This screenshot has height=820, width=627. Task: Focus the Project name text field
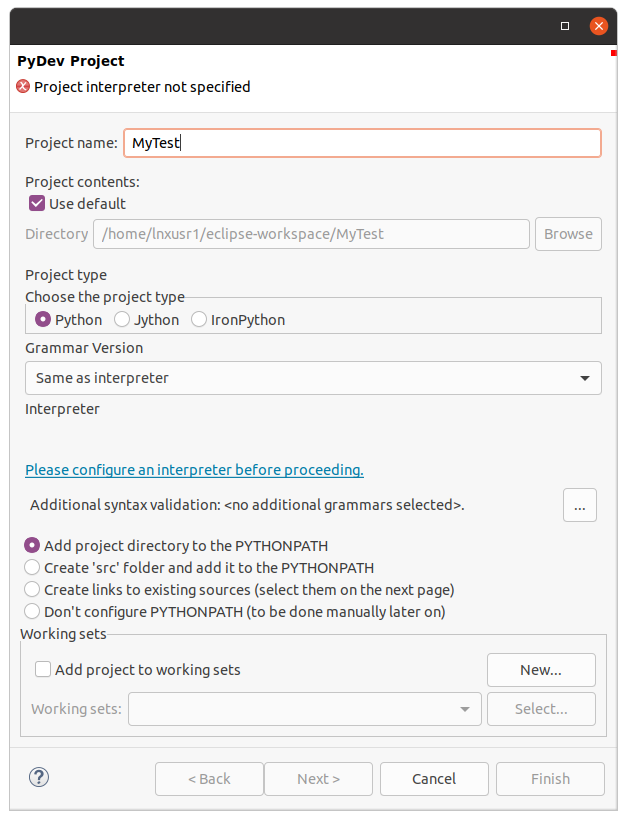362,143
